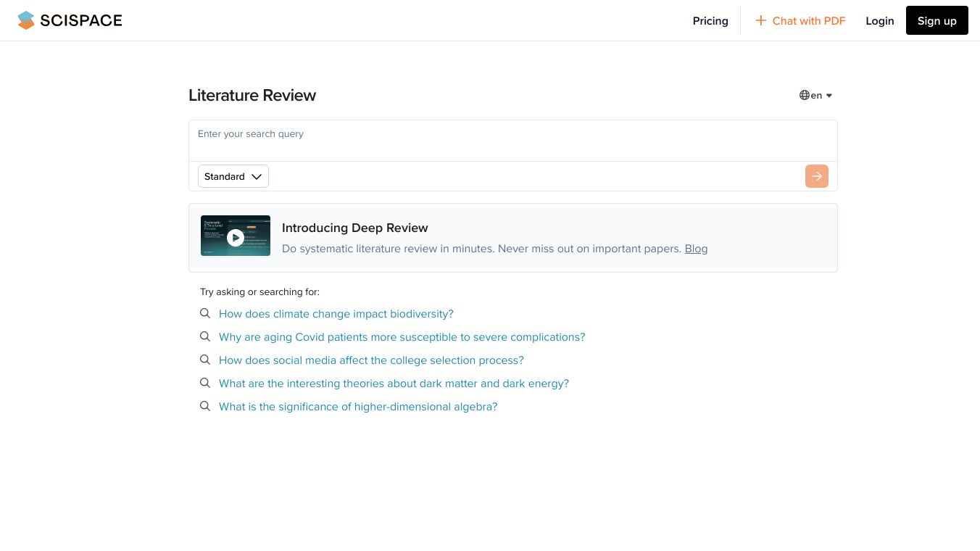The width and height of the screenshot is (980, 551).
Task: Select the climate change biodiversity suggestion
Action: (336, 314)
